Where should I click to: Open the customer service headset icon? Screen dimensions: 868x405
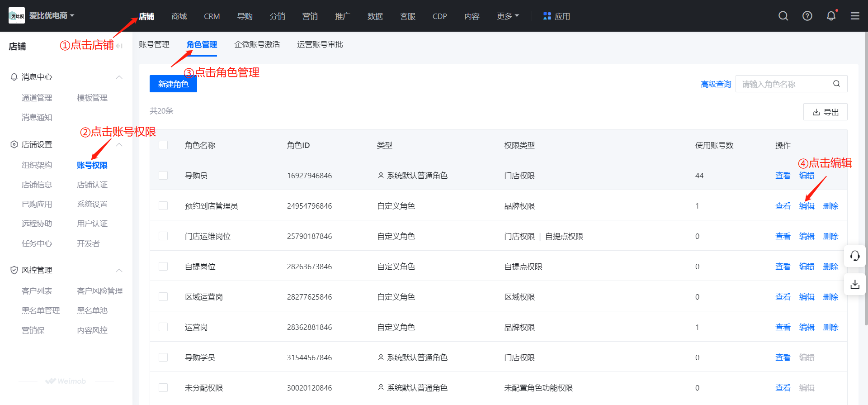[855, 256]
